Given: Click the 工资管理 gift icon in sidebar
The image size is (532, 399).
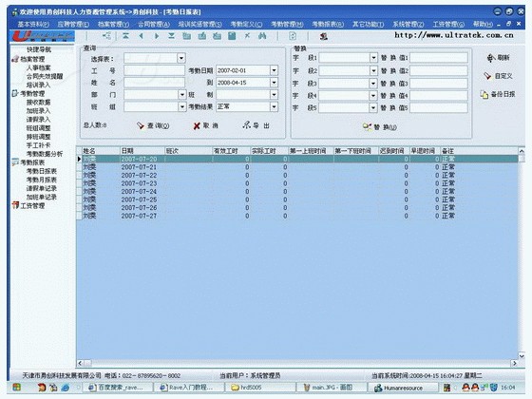Looking at the screenshot, I should click(15, 205).
